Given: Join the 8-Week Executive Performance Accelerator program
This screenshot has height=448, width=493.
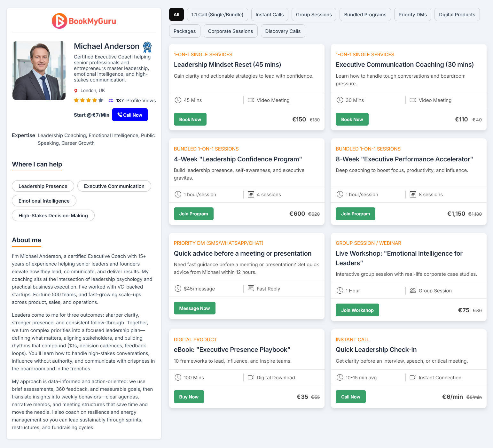Looking at the screenshot, I should 355,214.
